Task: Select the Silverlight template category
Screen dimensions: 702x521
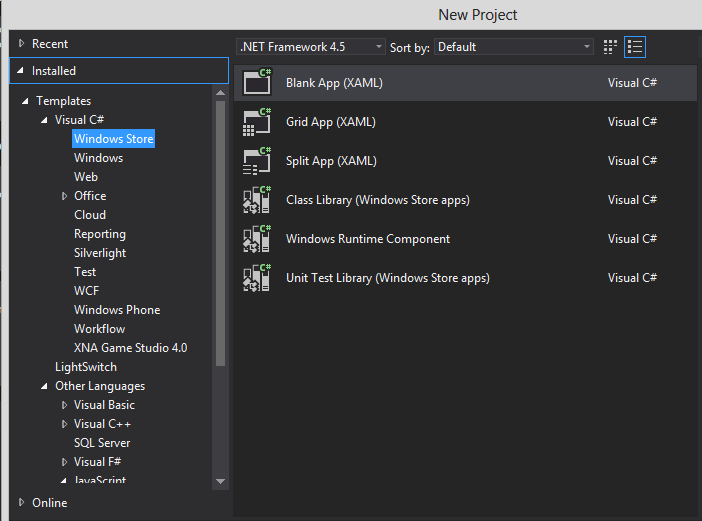Action: coord(100,253)
